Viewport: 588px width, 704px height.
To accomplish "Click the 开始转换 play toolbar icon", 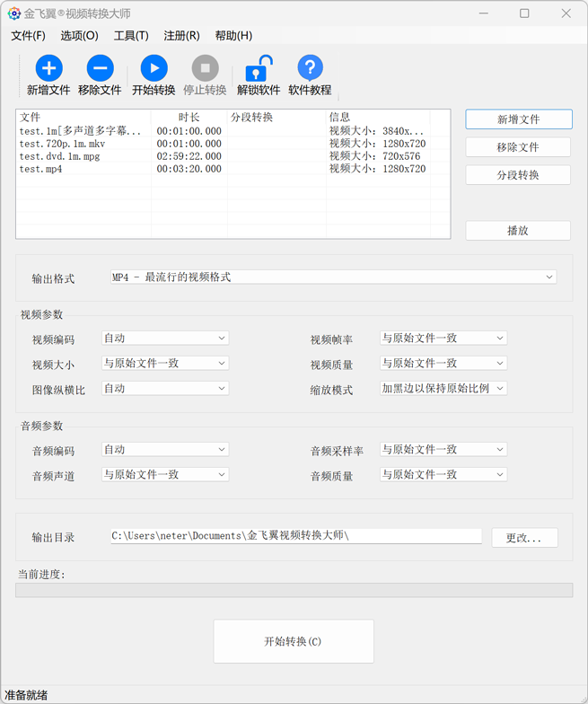I will point(154,68).
